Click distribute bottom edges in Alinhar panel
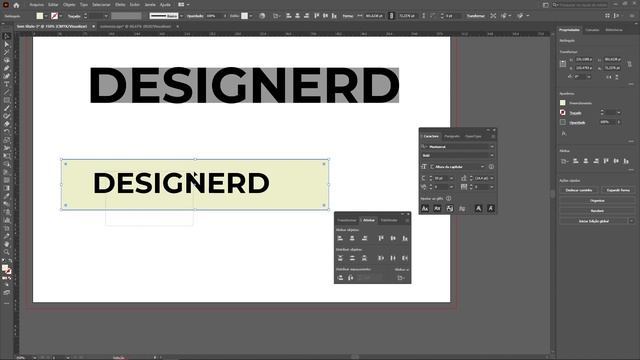This screenshot has height=360, width=640. point(364,258)
